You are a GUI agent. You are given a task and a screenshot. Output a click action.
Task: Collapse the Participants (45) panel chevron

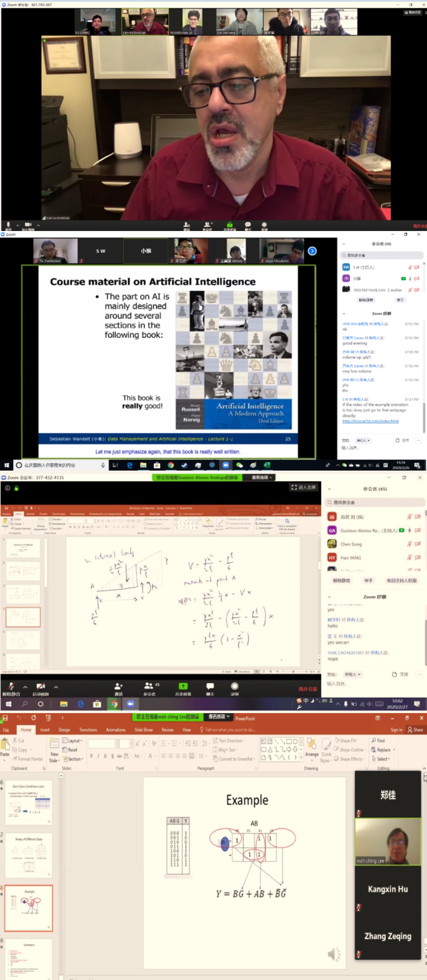[x=329, y=489]
